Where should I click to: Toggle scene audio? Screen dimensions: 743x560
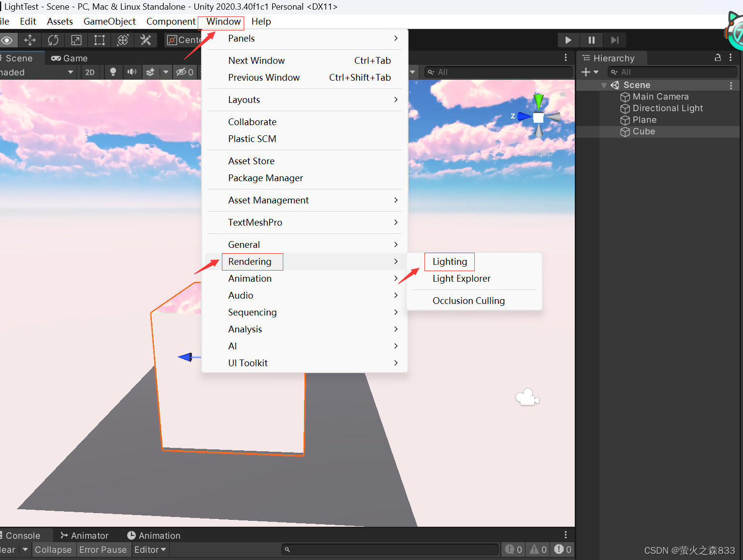pos(131,72)
